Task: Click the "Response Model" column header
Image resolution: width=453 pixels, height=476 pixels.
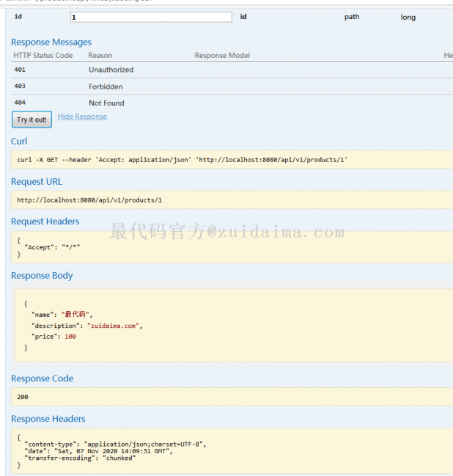Action: tap(222, 56)
